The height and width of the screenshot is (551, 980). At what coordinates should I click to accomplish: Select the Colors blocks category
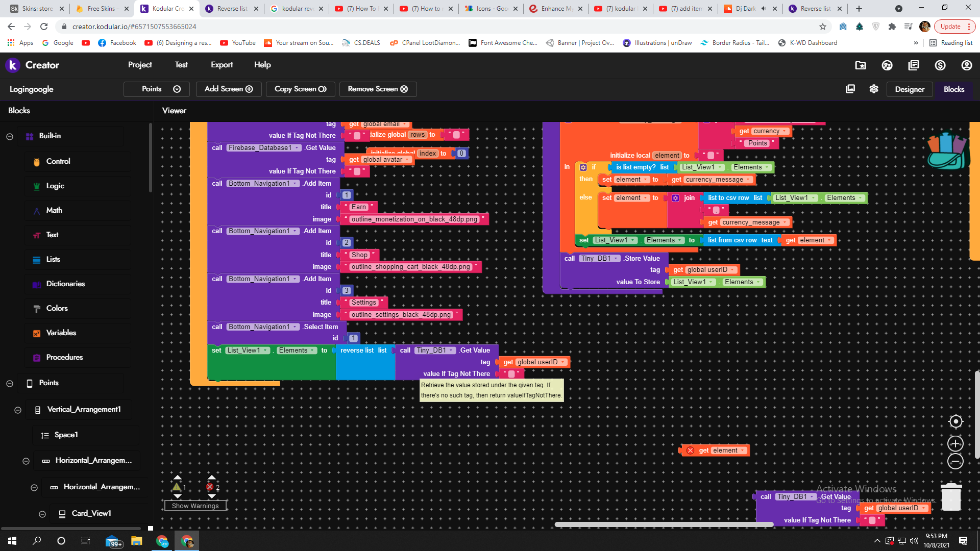pyautogui.click(x=57, y=308)
